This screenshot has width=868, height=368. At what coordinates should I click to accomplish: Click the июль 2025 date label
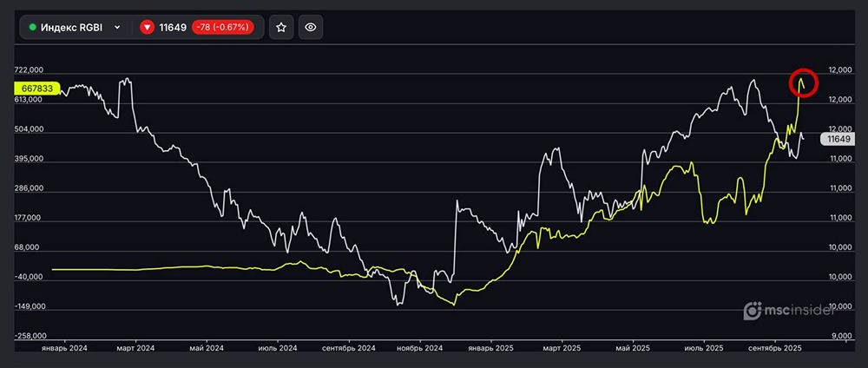click(x=704, y=348)
